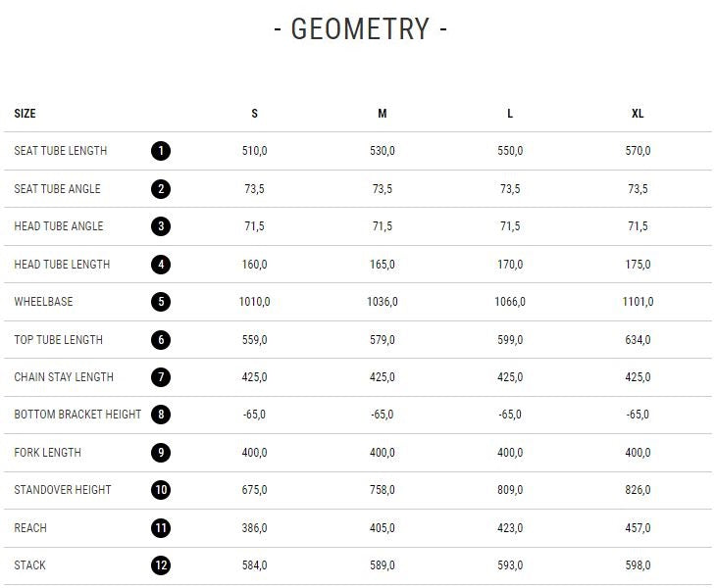Click the number 2 badge for Seat Tube Angle
The image size is (716, 588).
[162, 189]
